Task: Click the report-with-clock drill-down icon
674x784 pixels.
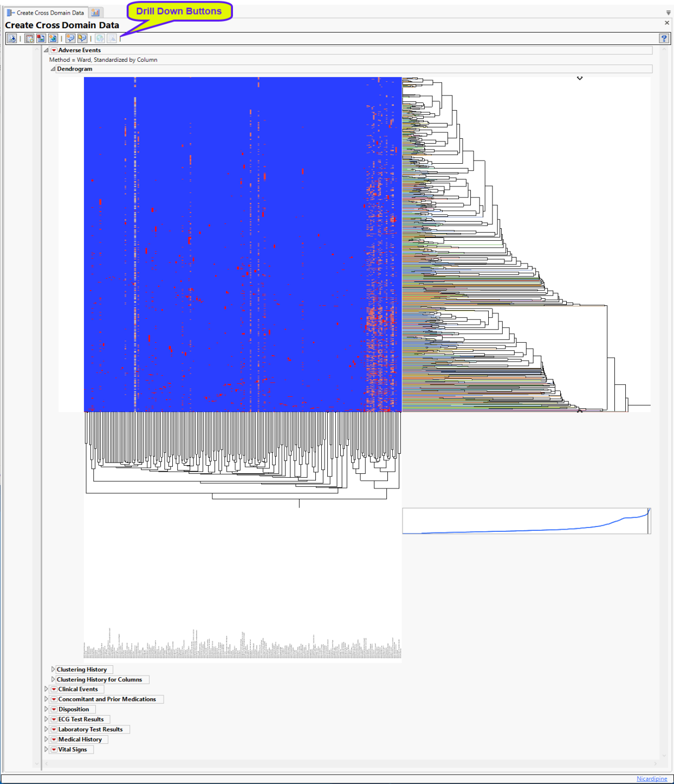Action: (29, 38)
